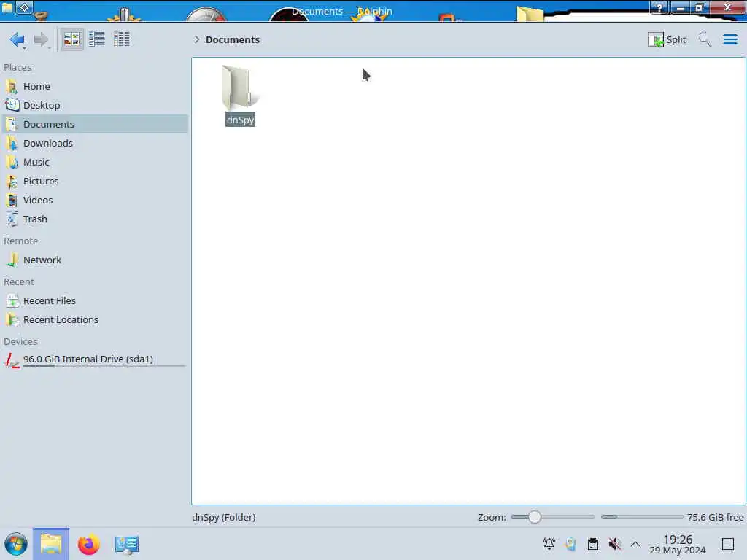Viewport: 747px width, 560px height.
Task: Click Dolphin file manager taskbar icon
Action: click(x=51, y=544)
